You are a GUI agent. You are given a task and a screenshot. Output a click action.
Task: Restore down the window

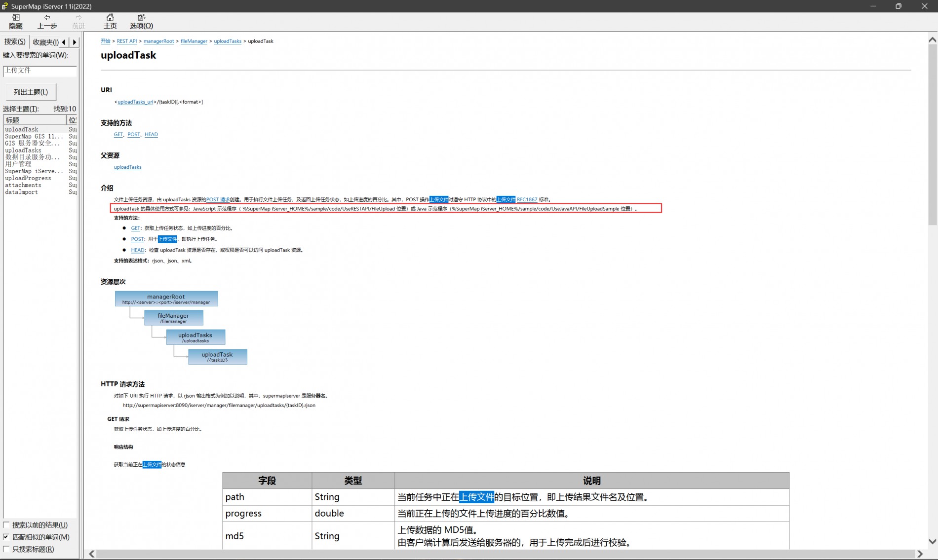tap(898, 6)
